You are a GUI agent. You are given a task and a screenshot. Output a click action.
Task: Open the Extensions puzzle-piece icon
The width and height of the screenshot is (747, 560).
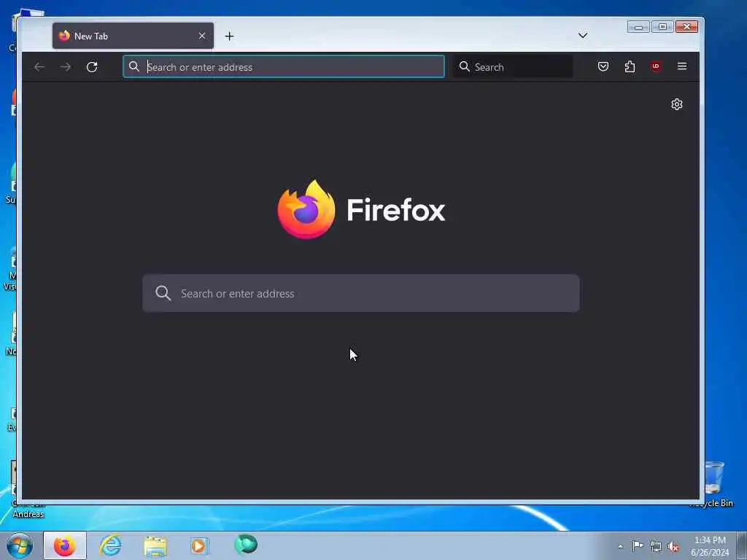tap(630, 66)
